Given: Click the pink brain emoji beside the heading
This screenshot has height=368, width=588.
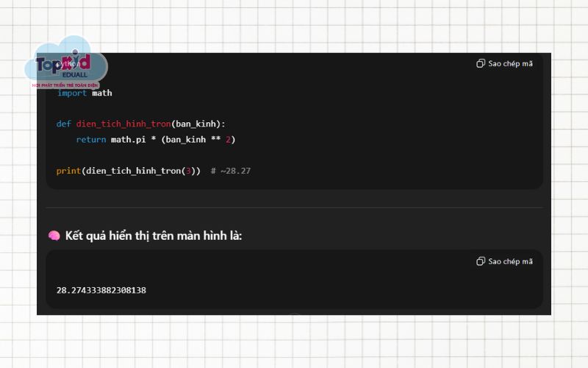Looking at the screenshot, I should pyautogui.click(x=54, y=236).
